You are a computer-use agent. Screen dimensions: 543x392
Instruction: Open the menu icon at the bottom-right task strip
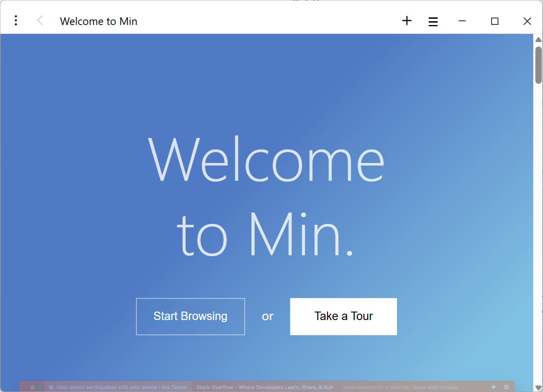[x=506, y=387]
